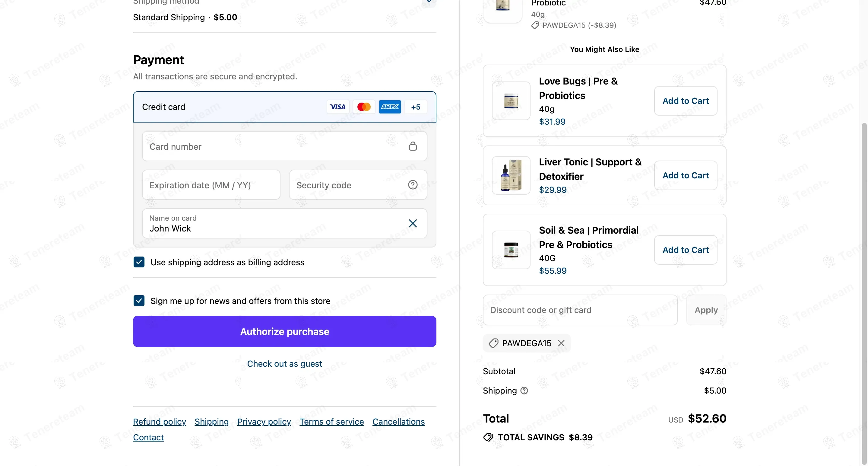
Task: Select the Credit card payment option
Action: [285, 107]
